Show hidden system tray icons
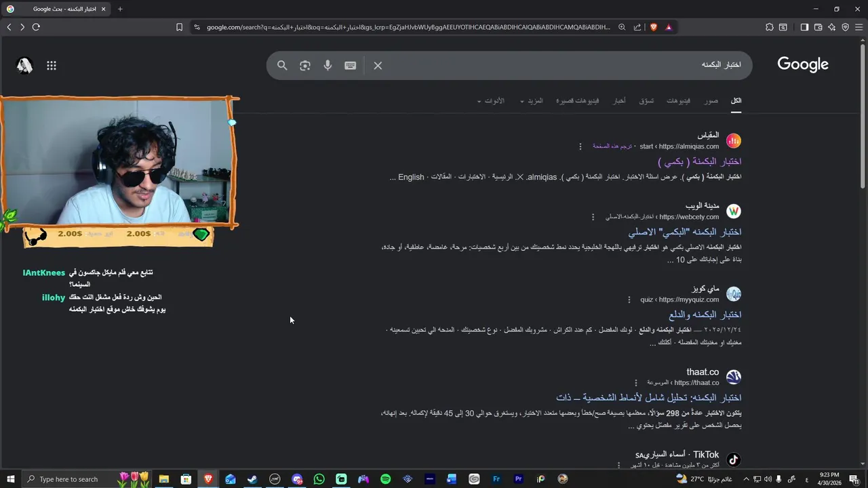868x488 pixels. point(746,479)
